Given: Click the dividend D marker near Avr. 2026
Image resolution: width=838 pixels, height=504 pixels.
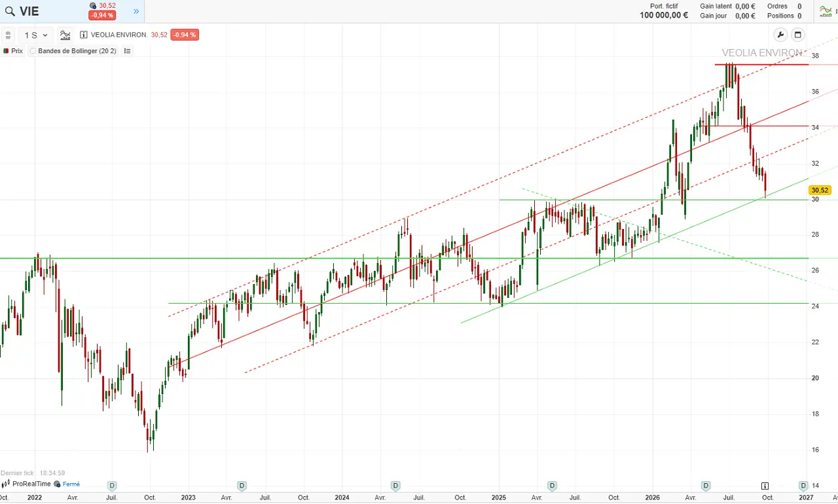Looking at the screenshot, I should coord(706,486).
